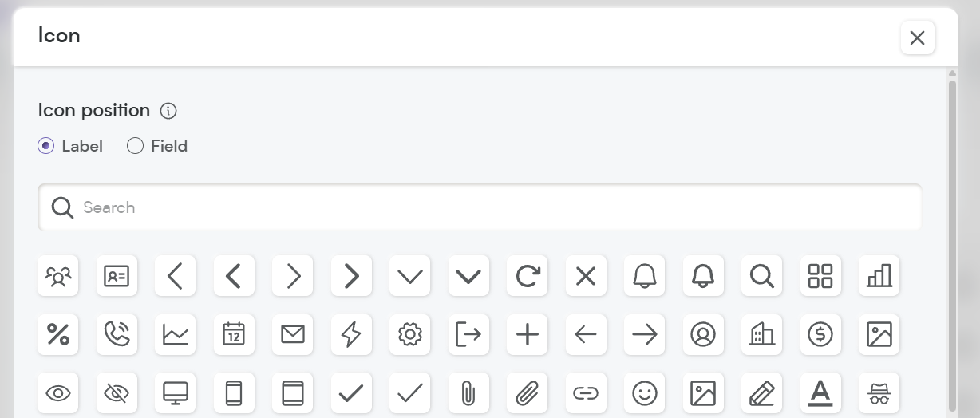Select the phone call icon

coord(117,335)
